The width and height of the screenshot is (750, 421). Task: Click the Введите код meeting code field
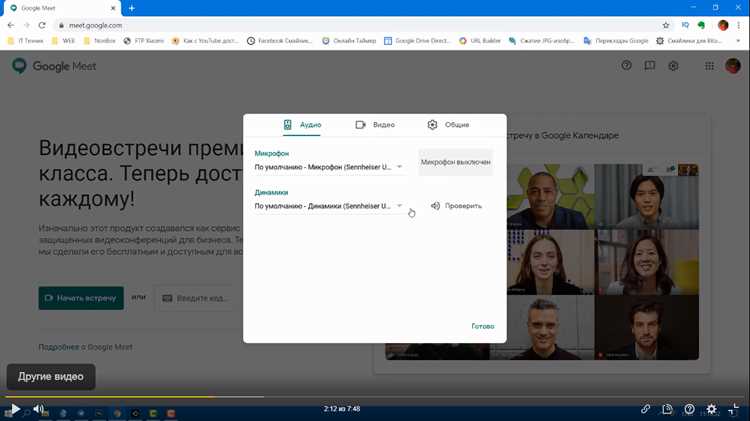click(196, 298)
